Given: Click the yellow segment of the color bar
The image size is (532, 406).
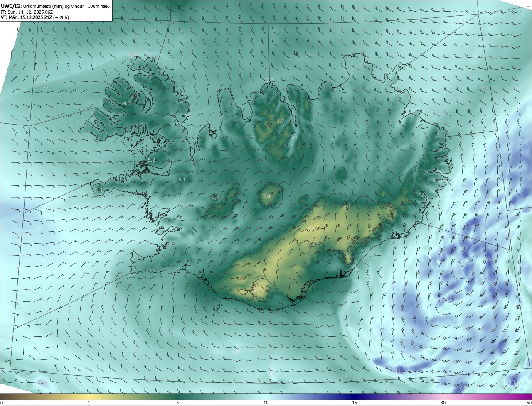Looking at the screenshot, I should 89,396.
